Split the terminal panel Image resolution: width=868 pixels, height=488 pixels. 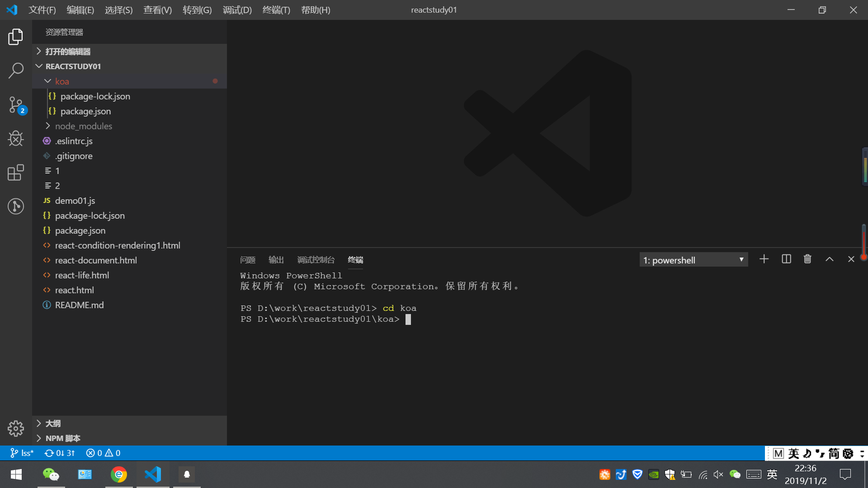click(786, 259)
